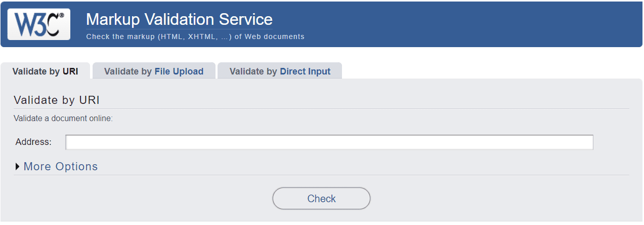Screen dimensions: 644x225
Task: Click the Address: field label
Action: click(x=33, y=142)
